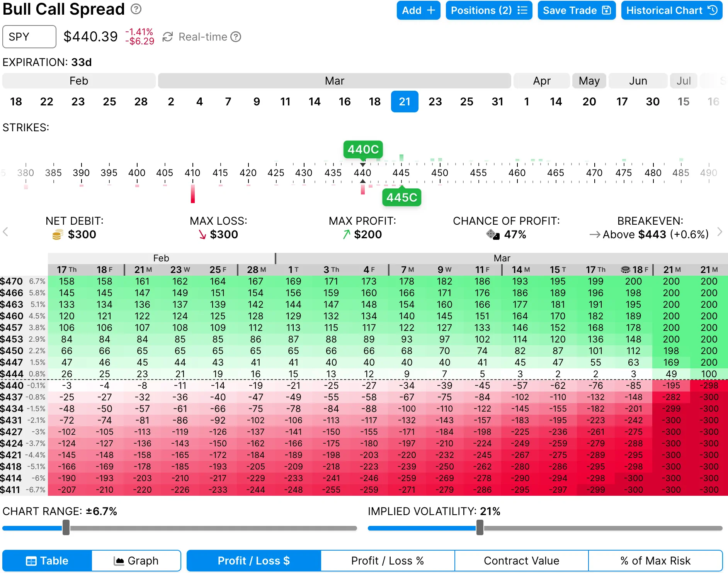Select the March 25 expiration date

467,102
